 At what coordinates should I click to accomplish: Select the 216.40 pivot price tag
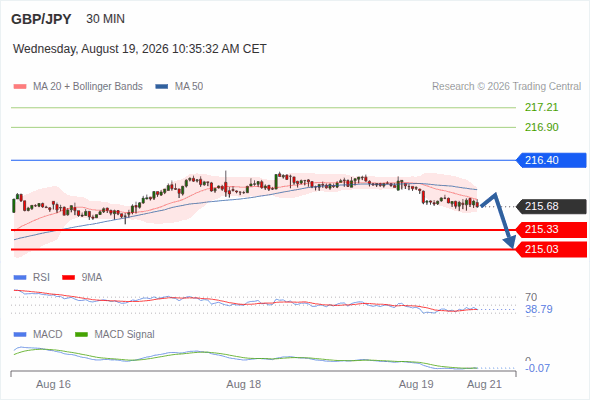[551, 160]
